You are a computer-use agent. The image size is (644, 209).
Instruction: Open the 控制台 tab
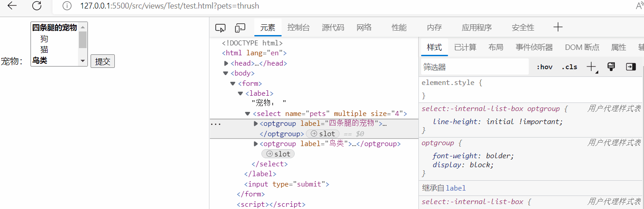(299, 27)
